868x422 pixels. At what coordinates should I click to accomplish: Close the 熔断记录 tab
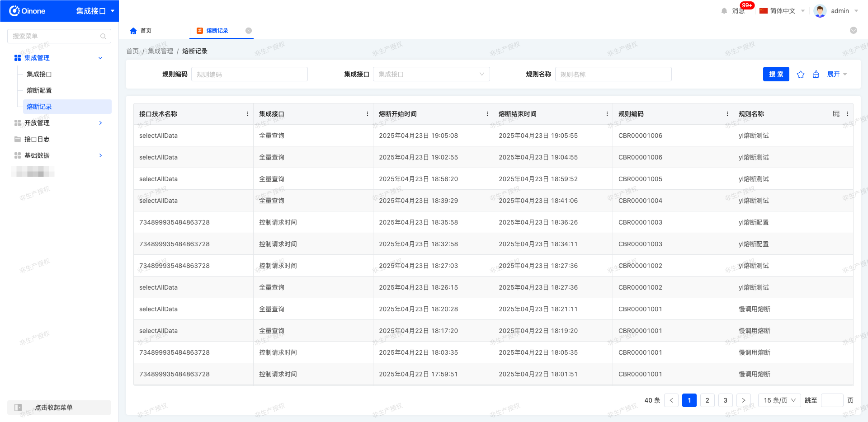249,31
